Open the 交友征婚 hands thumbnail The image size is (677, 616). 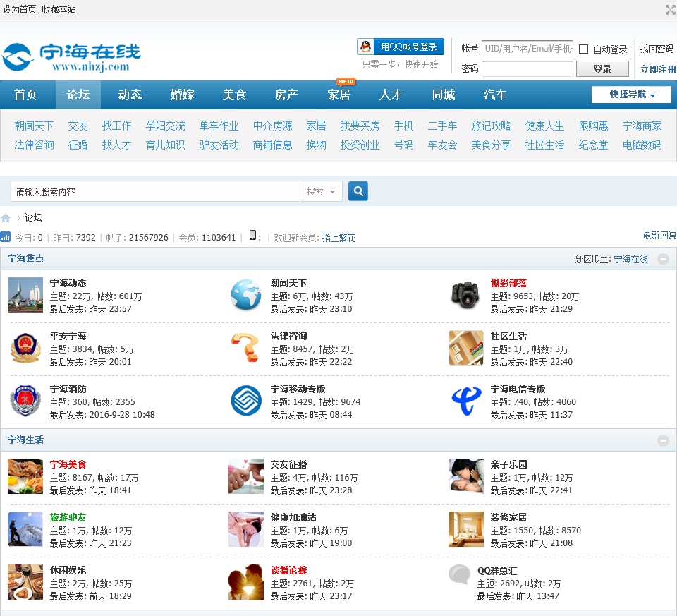[x=246, y=476]
